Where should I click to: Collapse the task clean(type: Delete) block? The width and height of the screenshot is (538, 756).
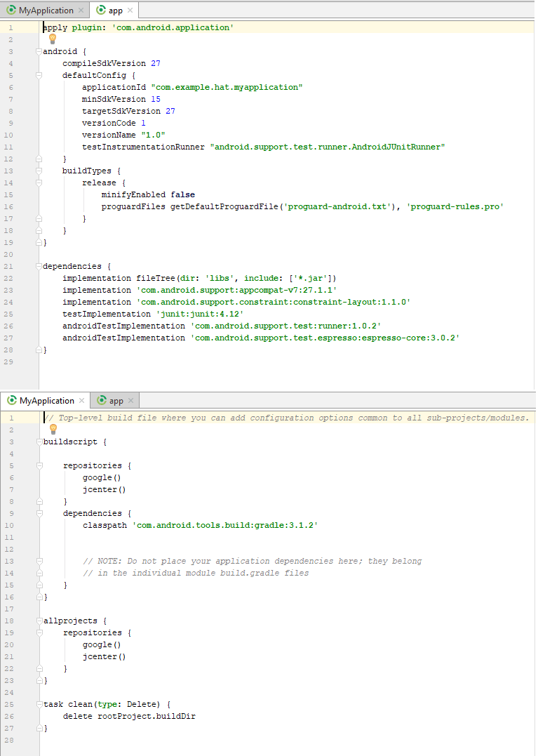pyautogui.click(x=39, y=705)
